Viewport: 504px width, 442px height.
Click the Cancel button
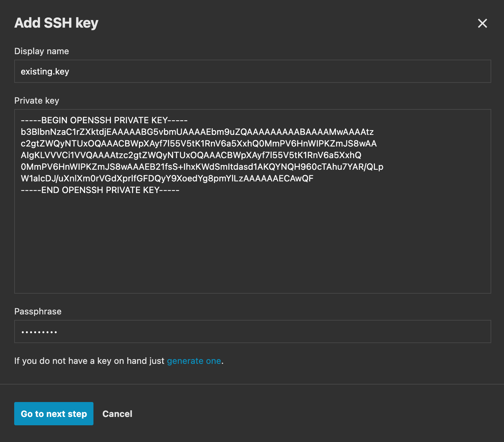coord(117,414)
